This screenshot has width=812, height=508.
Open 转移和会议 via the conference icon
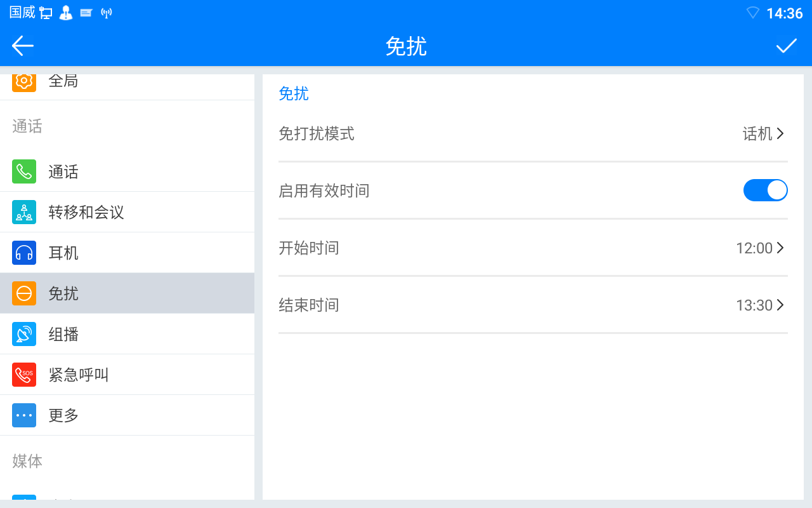(23, 211)
